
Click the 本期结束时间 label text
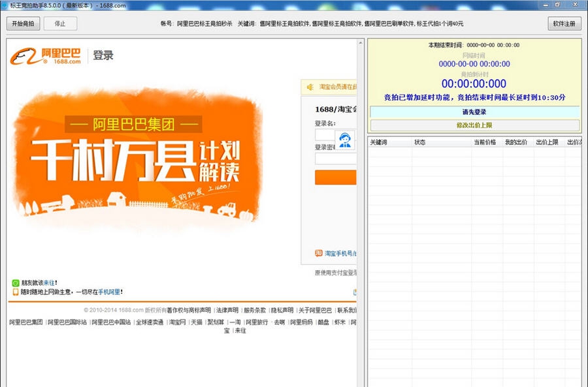446,45
